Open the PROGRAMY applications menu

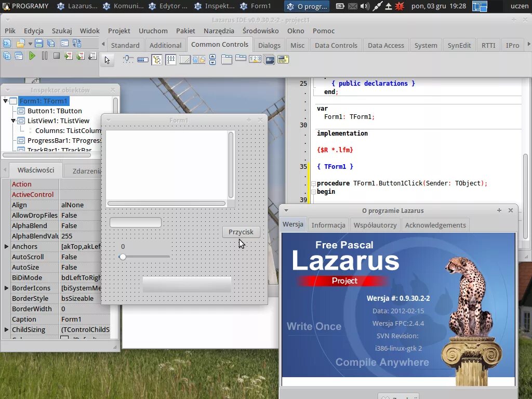click(x=25, y=6)
